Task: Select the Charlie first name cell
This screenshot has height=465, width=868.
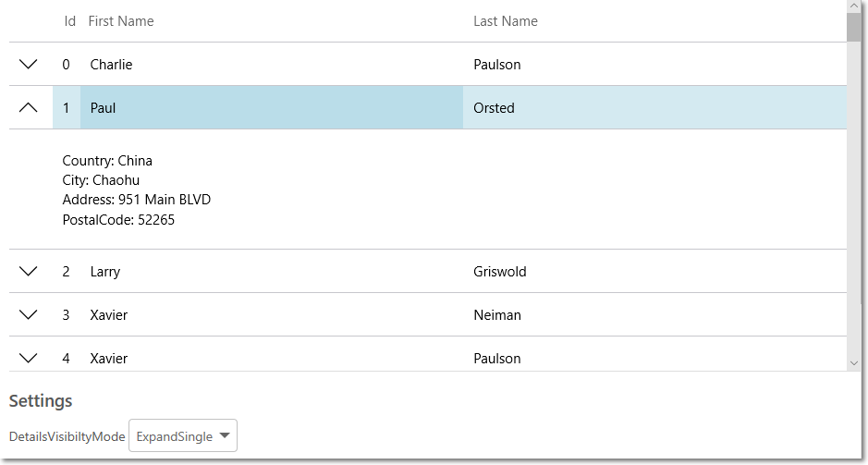Action: pyautogui.click(x=112, y=65)
